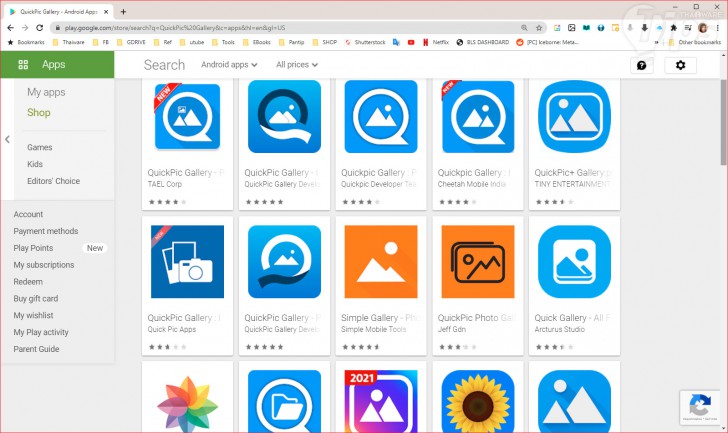Open the All prices filter dropdown
728x433 pixels.
[297, 65]
